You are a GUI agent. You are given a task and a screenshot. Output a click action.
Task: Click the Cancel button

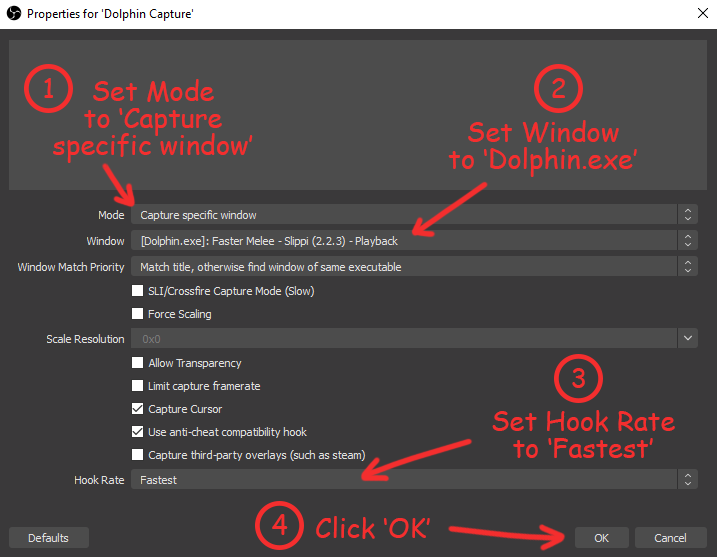click(x=670, y=538)
